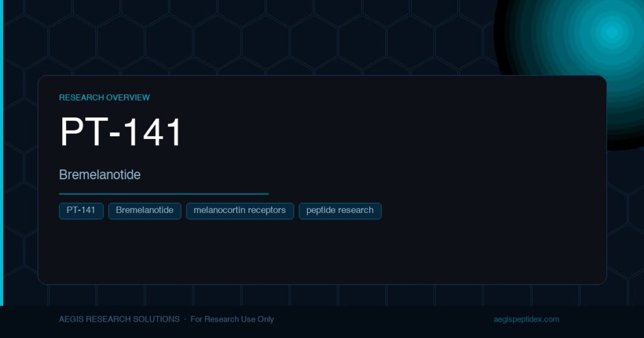Click the cyan vertical bar at left edge
Screen dimensions: 644x338
pyautogui.click(x=2, y=153)
